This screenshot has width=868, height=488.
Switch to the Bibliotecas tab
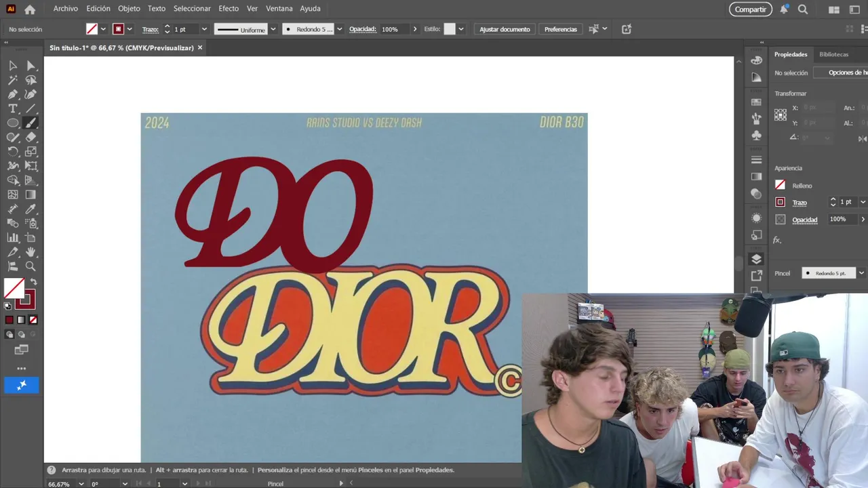tap(833, 54)
